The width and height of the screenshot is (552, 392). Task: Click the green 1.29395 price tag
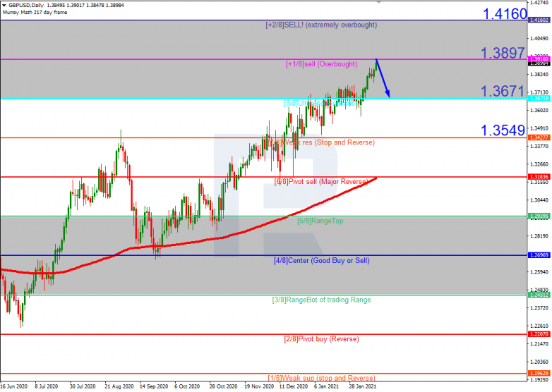pyautogui.click(x=539, y=216)
